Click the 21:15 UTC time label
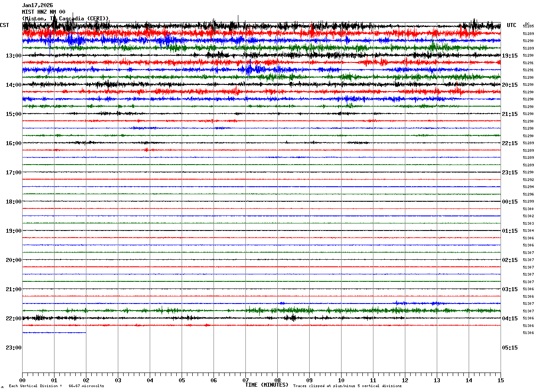This screenshot has width=536, height=392. (x=510, y=114)
